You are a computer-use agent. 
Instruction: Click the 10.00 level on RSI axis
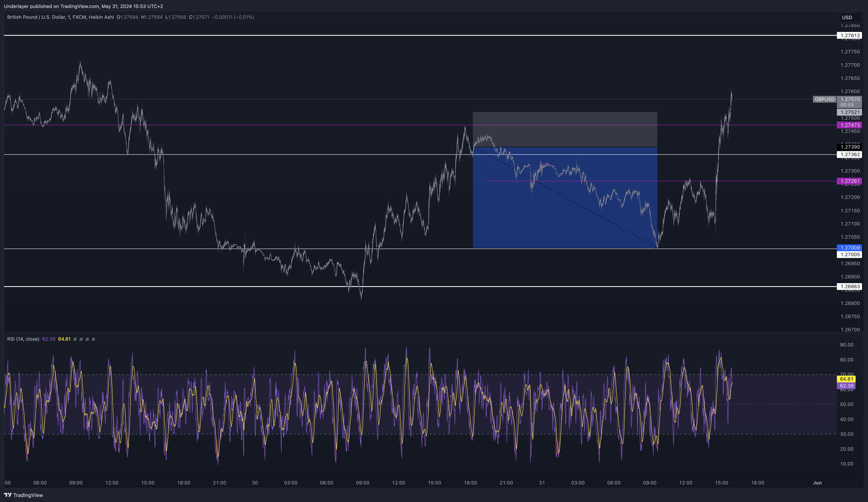(x=847, y=464)
